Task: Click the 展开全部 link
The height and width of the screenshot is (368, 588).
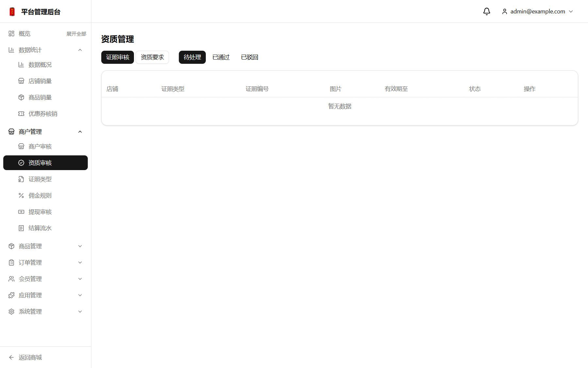Action: point(76,34)
